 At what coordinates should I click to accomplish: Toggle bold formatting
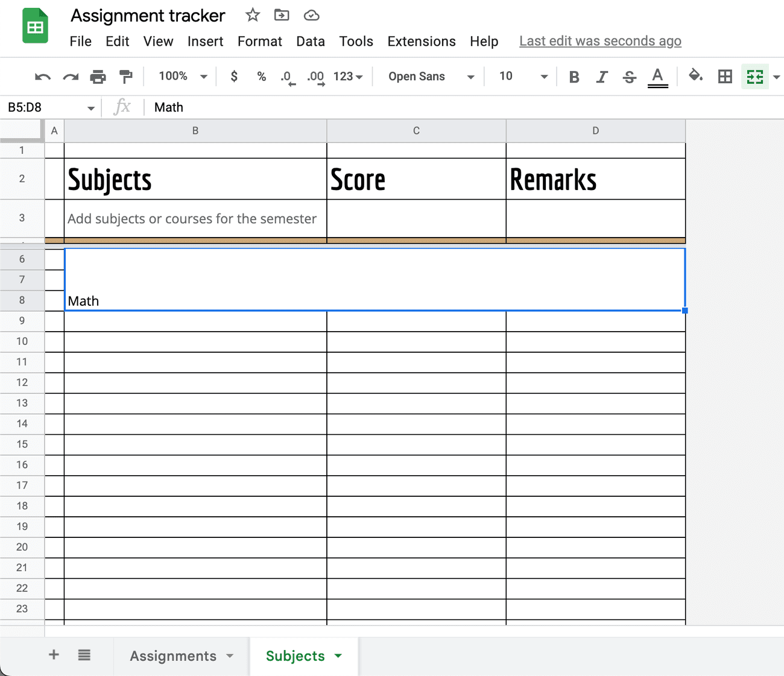[x=574, y=77]
